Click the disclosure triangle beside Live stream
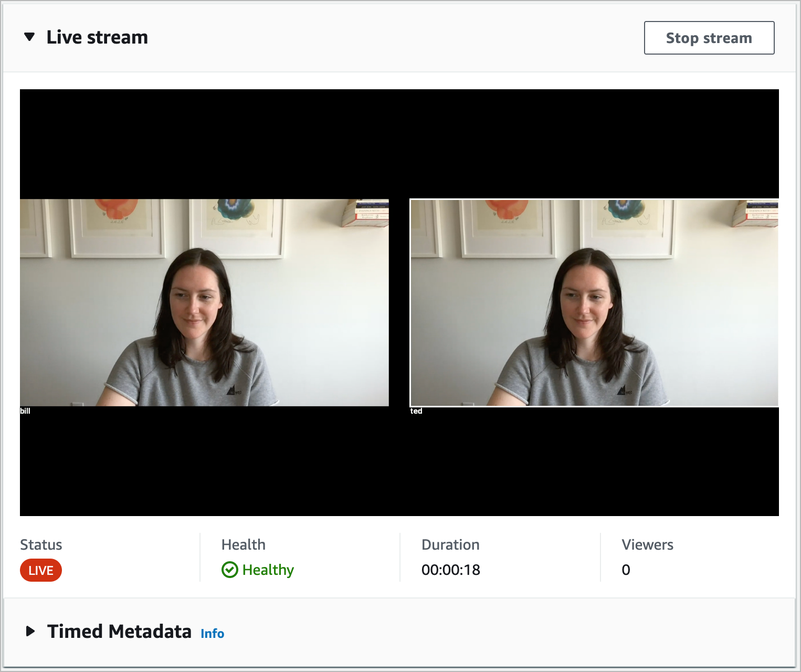The width and height of the screenshot is (801, 672). [x=30, y=37]
